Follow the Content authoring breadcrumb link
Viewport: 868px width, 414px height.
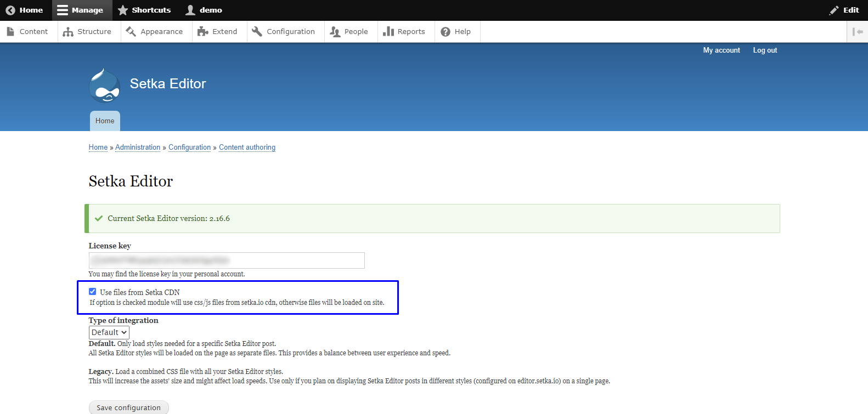[x=247, y=148]
